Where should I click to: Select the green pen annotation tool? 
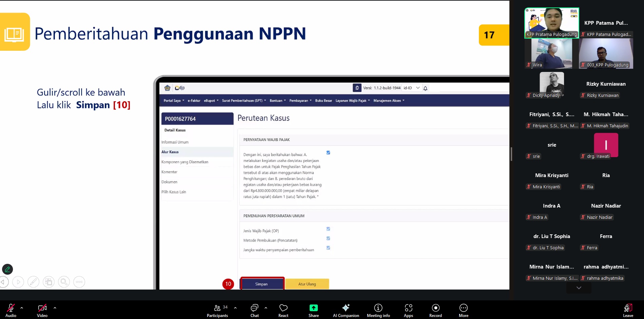(7, 269)
